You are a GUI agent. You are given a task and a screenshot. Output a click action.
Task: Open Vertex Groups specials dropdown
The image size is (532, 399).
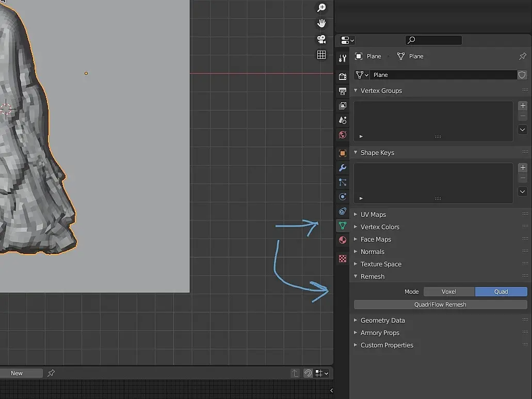pyautogui.click(x=523, y=130)
